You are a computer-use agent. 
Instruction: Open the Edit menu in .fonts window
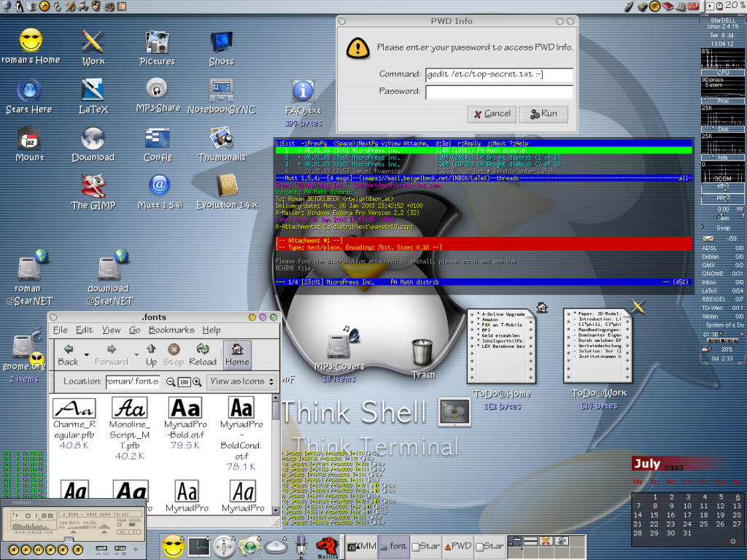click(x=85, y=330)
